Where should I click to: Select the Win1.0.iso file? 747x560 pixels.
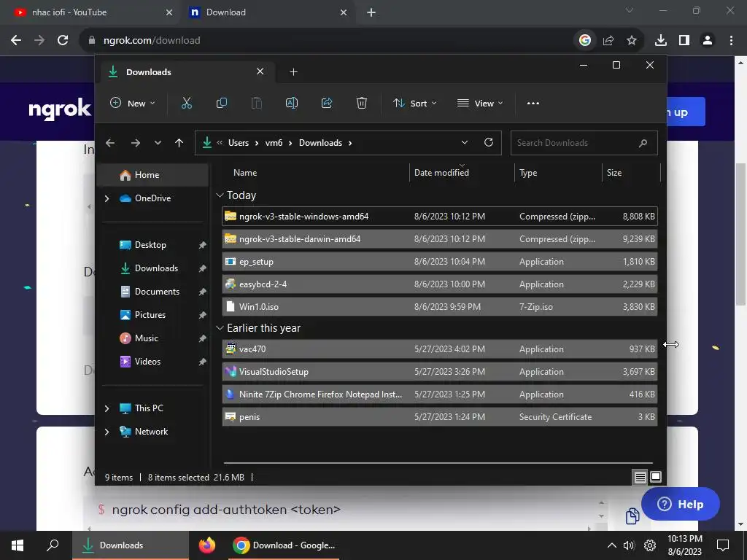click(x=440, y=307)
